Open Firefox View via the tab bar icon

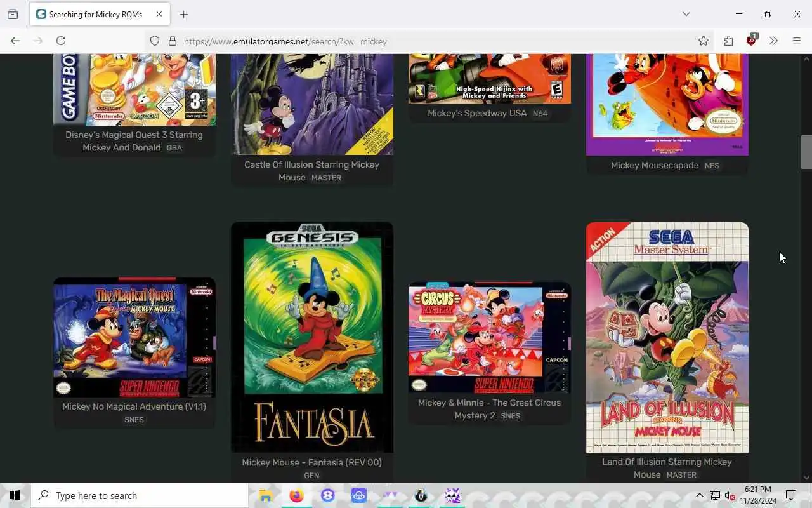point(13,14)
